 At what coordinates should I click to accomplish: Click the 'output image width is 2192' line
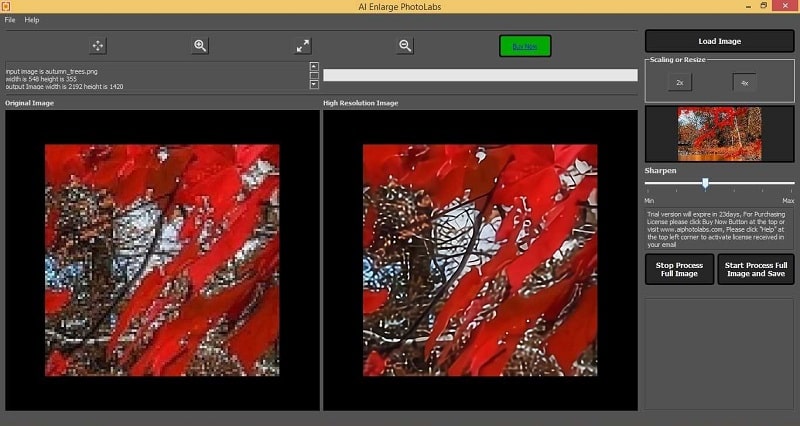64,87
